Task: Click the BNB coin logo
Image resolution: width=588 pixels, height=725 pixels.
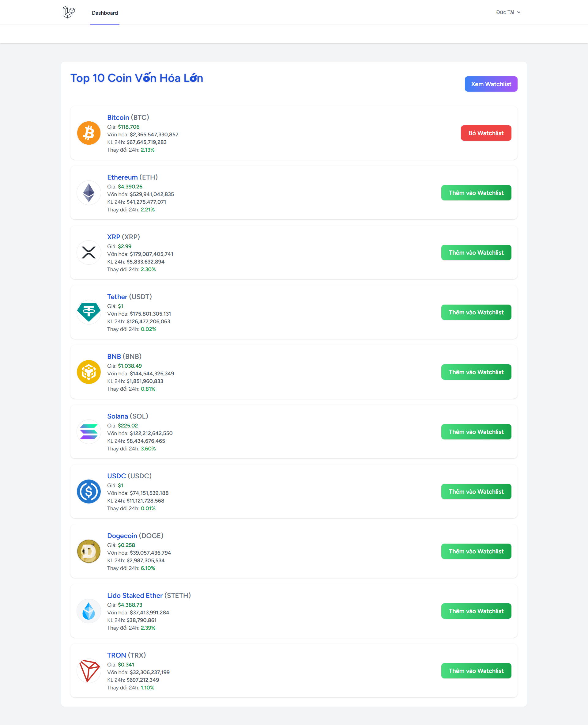Action: tap(89, 372)
